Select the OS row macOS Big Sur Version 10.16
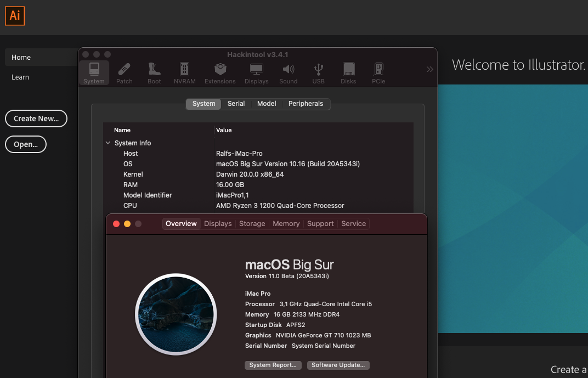The image size is (588, 378). pyautogui.click(x=258, y=164)
